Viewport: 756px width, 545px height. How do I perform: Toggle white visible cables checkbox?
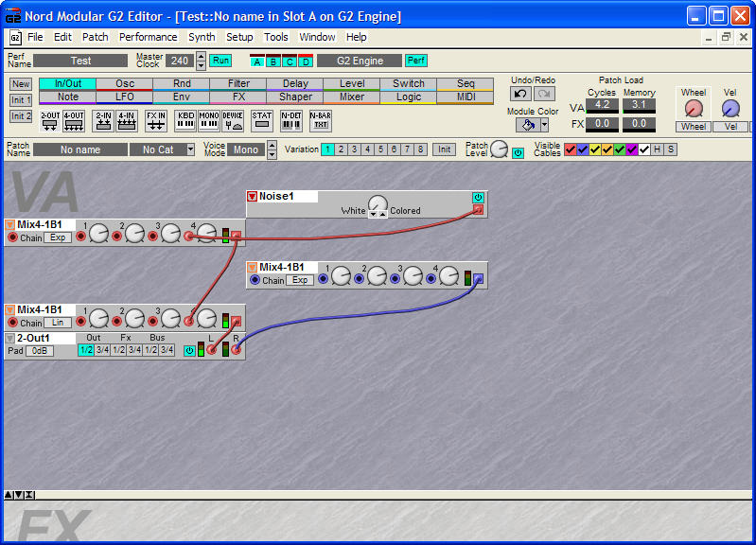point(644,149)
